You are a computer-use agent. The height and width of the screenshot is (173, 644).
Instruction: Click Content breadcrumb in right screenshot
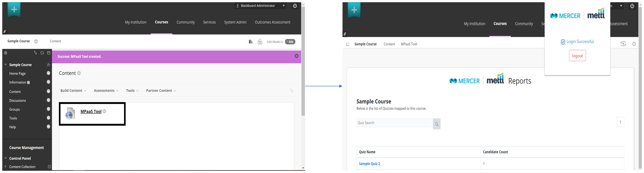(x=389, y=44)
